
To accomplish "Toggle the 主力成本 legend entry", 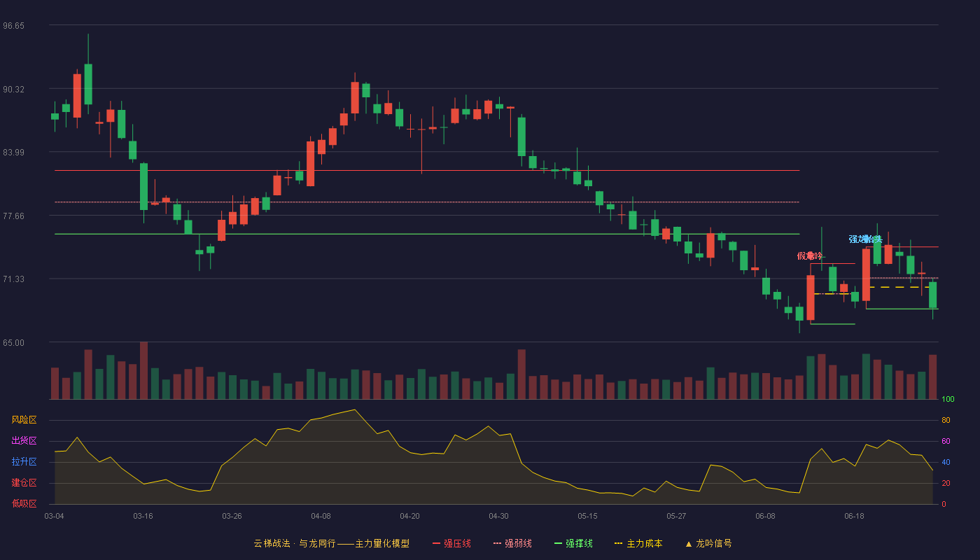I will click(638, 543).
